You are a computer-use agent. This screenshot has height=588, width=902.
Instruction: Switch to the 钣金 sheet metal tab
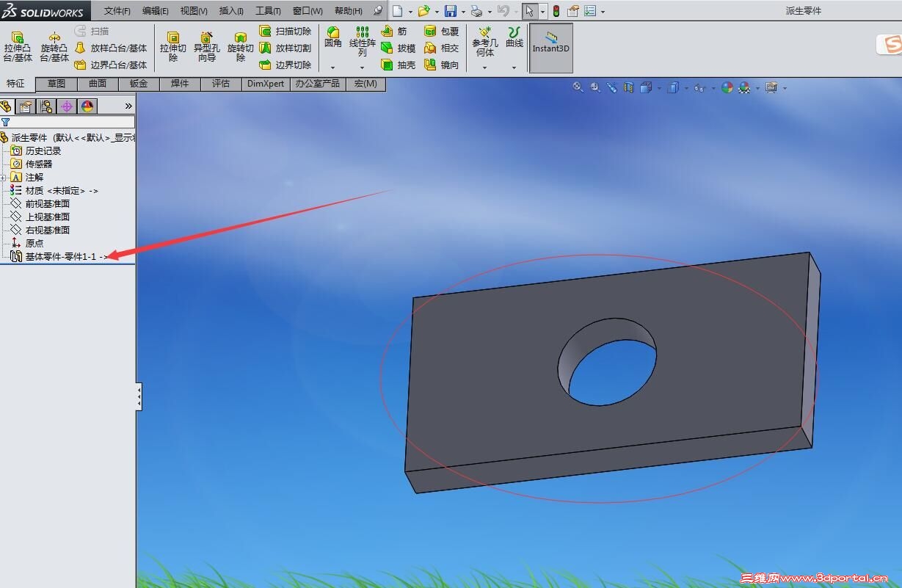pyautogui.click(x=139, y=84)
